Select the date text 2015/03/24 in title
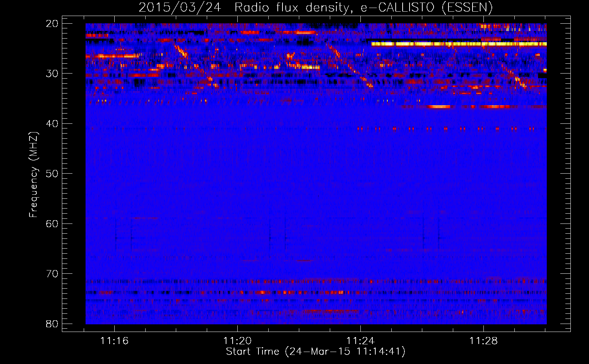Image resolution: width=589 pixels, height=364 pixels. [180, 7]
